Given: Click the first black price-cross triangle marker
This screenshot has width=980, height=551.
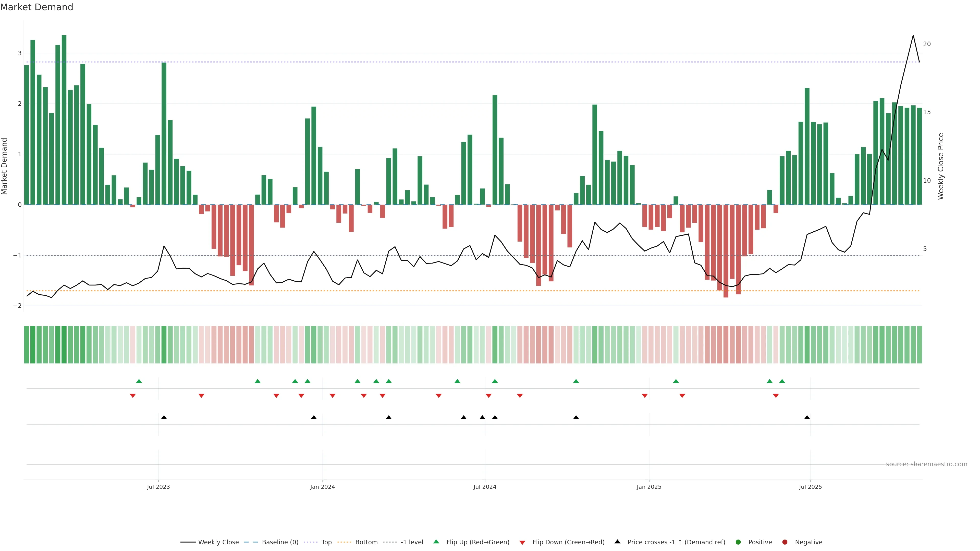Looking at the screenshot, I should 164,418.
